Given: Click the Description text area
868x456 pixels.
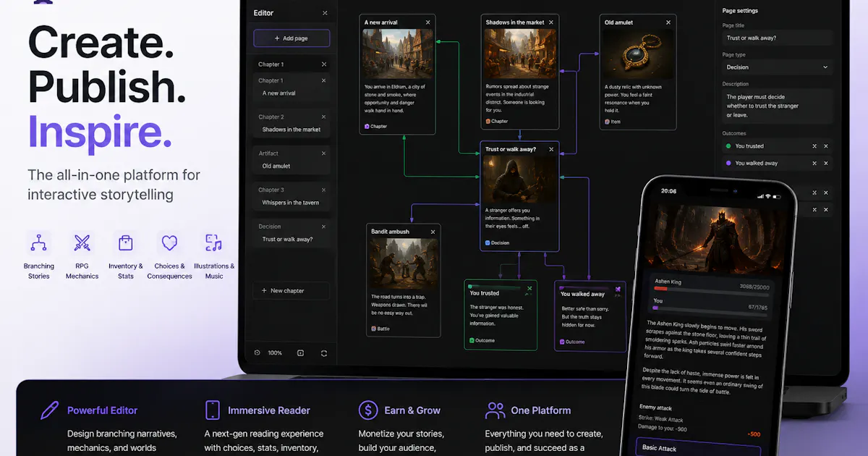Looking at the screenshot, I should click(778, 106).
